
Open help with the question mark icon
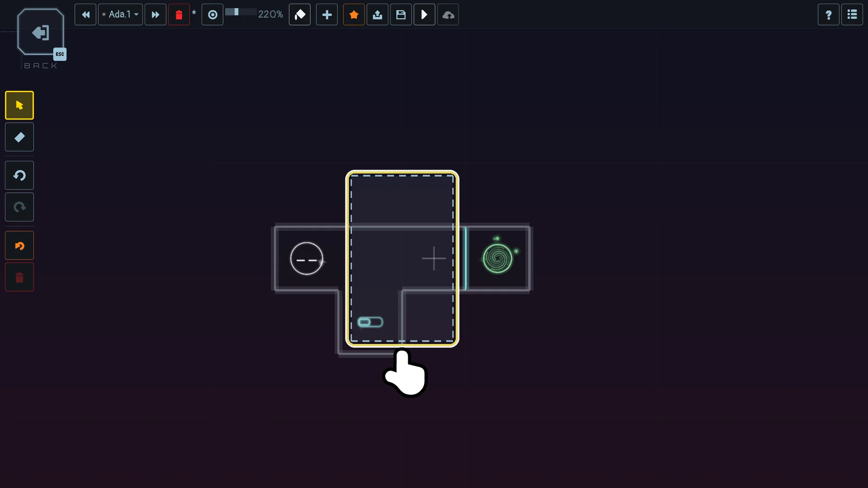(x=829, y=14)
